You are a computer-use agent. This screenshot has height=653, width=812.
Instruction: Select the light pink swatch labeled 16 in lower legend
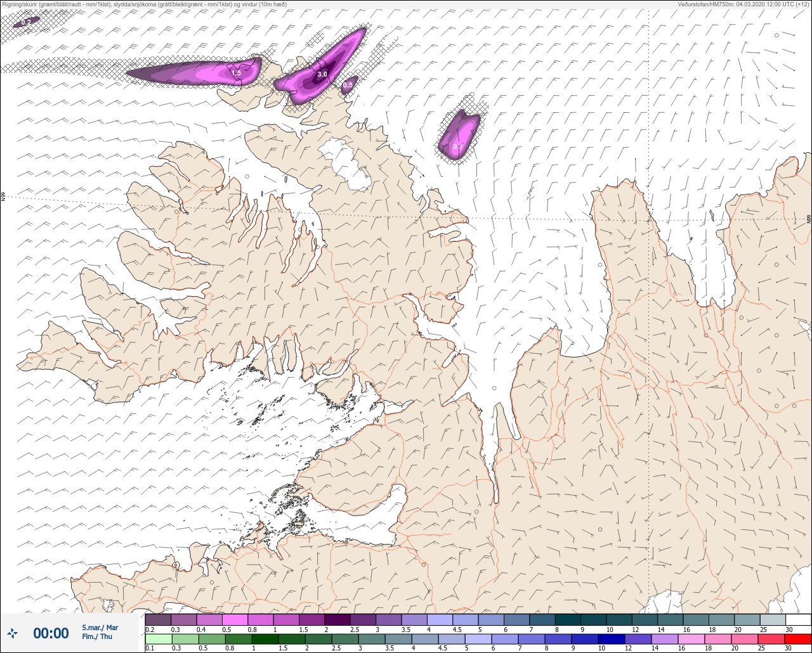pyautogui.click(x=691, y=639)
